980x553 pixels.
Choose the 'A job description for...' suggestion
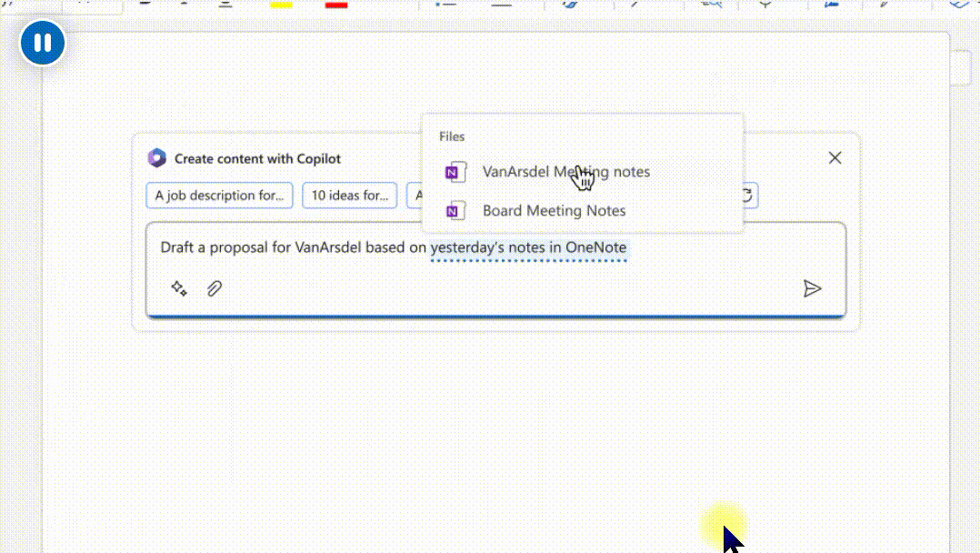[219, 196]
